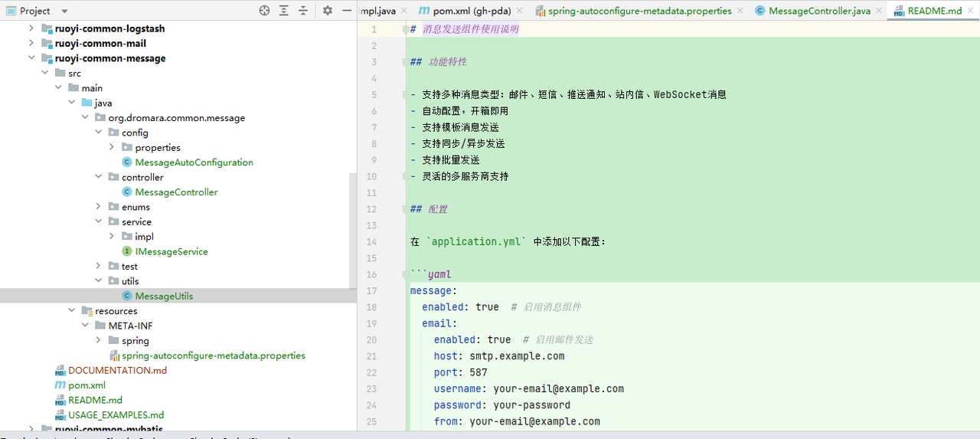This screenshot has height=439, width=980.
Task: Click the Project panel vertical scrollbar
Action: 353,230
